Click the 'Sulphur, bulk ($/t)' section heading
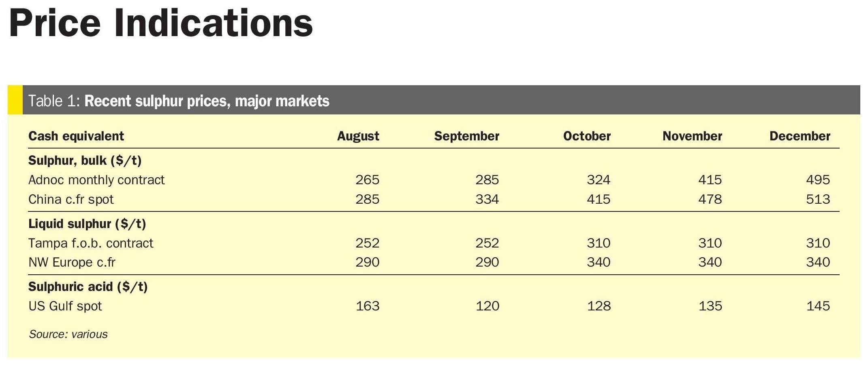 [x=85, y=161]
